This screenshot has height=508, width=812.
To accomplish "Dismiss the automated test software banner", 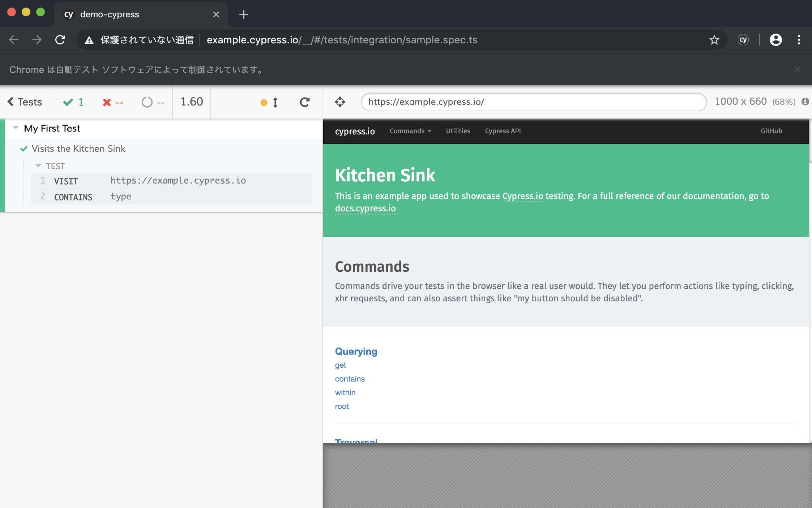I will (797, 69).
